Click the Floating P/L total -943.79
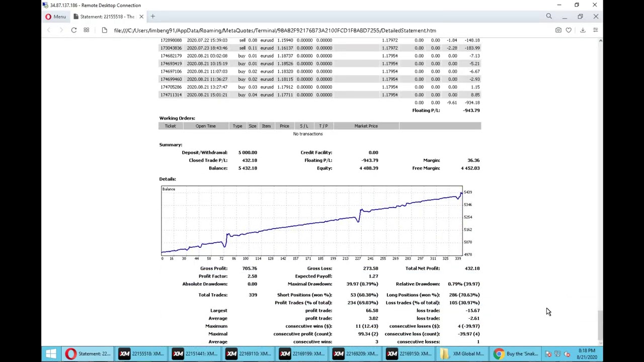The image size is (644, 362). 471,110
